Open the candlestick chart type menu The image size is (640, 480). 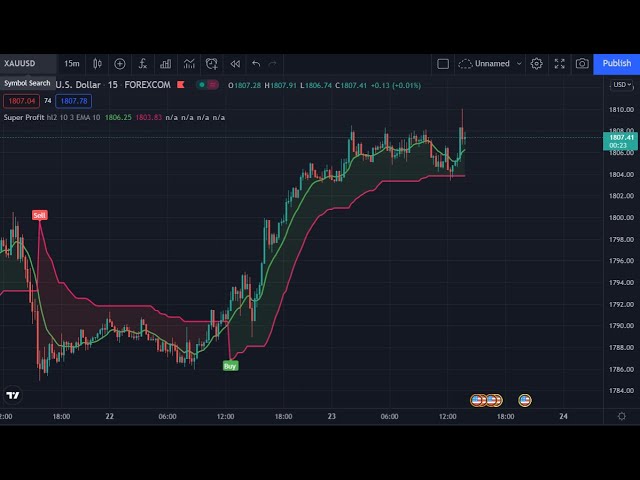(x=97, y=63)
